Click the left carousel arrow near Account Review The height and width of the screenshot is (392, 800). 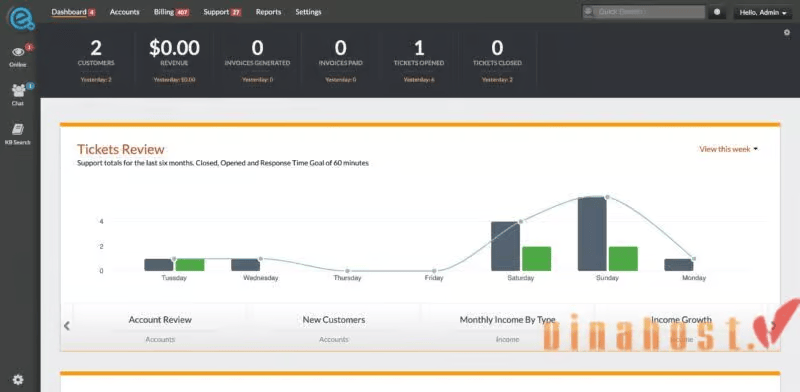pos(66,326)
